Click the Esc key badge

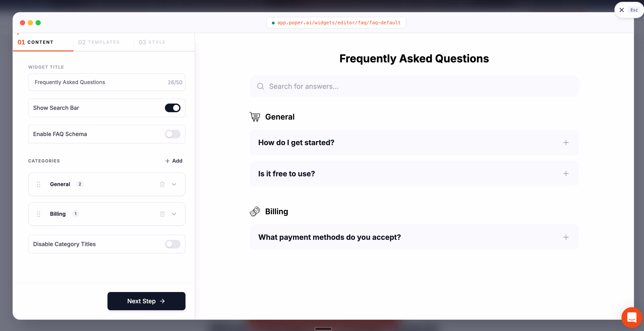[x=634, y=10]
